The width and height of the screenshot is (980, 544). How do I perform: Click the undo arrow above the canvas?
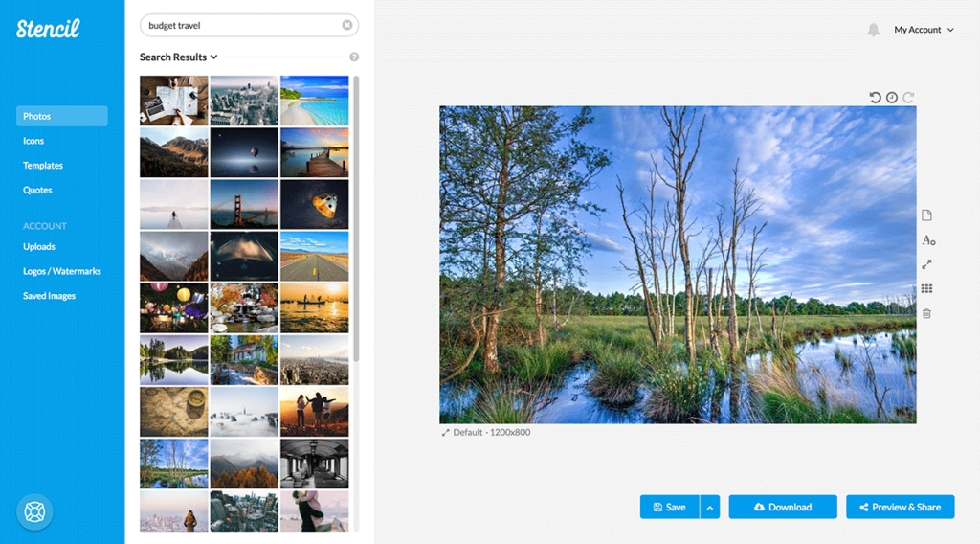[x=875, y=98]
